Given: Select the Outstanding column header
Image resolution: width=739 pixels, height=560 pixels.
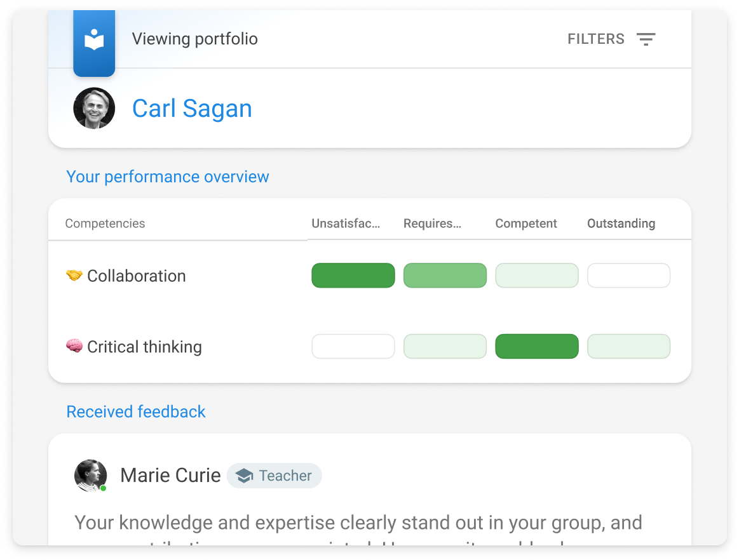Looking at the screenshot, I should (621, 223).
